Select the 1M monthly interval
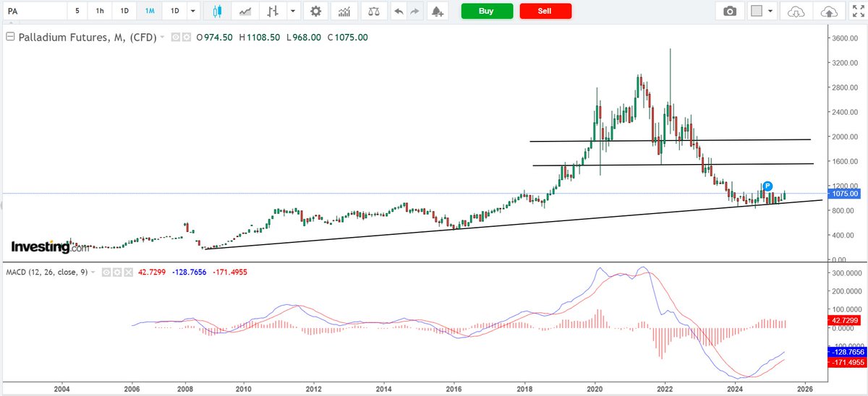Screen dimensions: 868x396 tap(149, 12)
